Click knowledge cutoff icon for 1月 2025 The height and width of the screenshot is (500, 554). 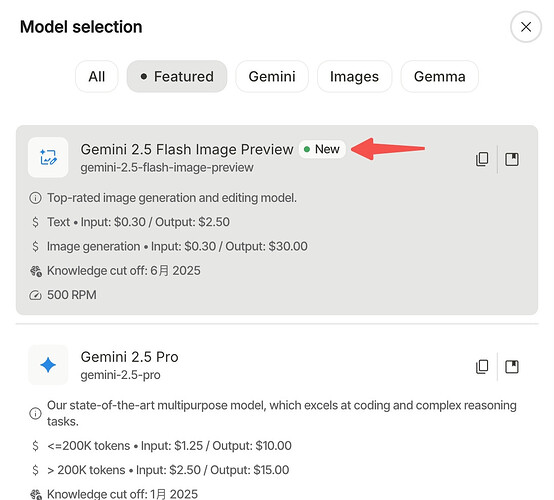coord(36,494)
